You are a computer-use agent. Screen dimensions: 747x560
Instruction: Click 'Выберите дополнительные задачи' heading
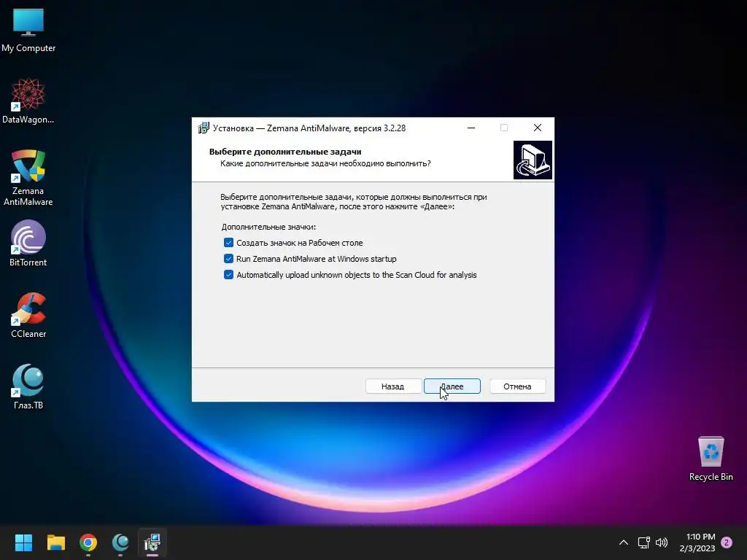[x=285, y=152]
